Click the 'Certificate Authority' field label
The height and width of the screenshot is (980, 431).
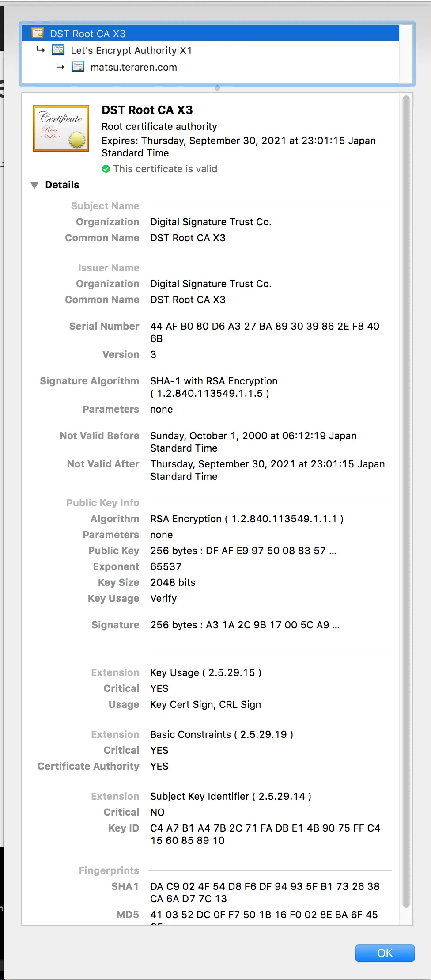88,766
